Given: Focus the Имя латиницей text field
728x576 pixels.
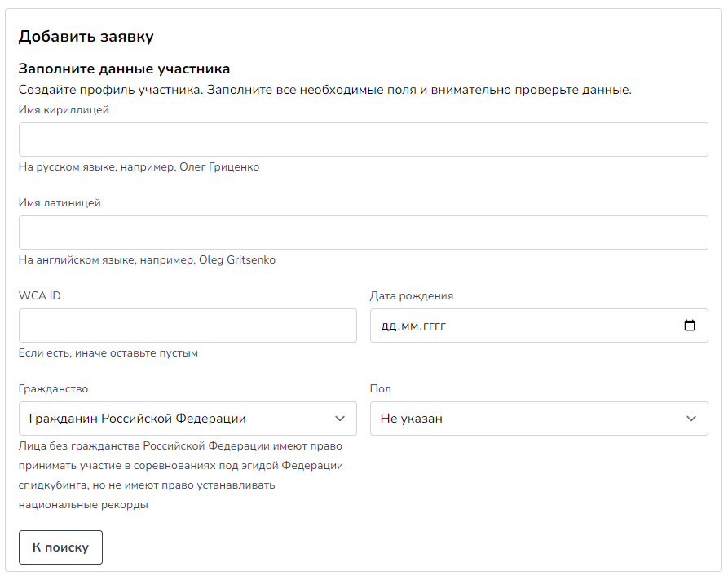Looking at the screenshot, I should coord(363,233).
